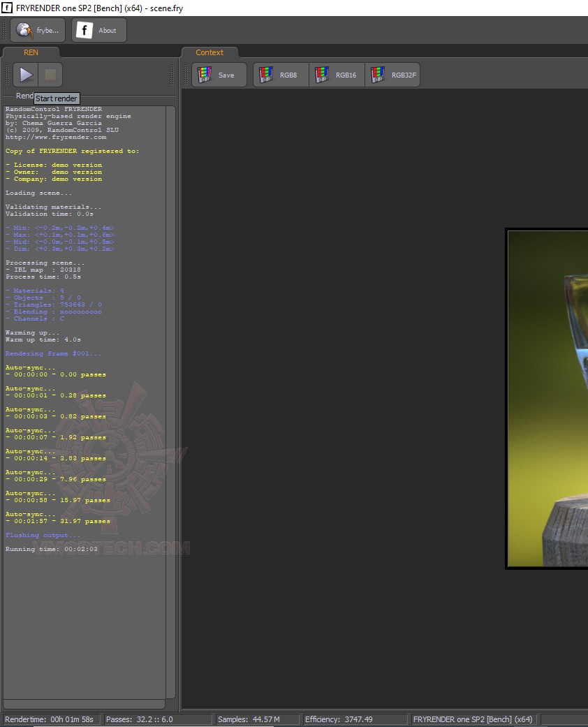Open the About dialog
Image resolution: width=588 pixels, height=727 pixels.
98,30
